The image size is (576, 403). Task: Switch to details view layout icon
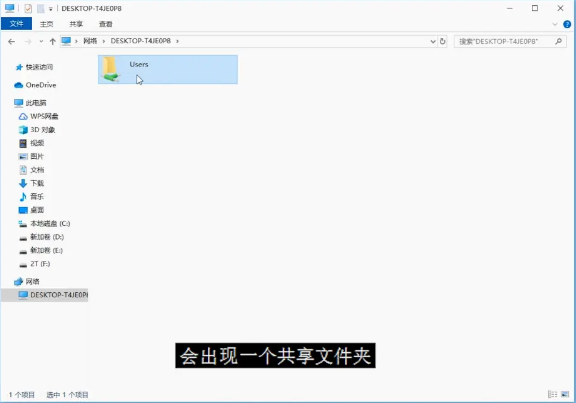pos(552,395)
